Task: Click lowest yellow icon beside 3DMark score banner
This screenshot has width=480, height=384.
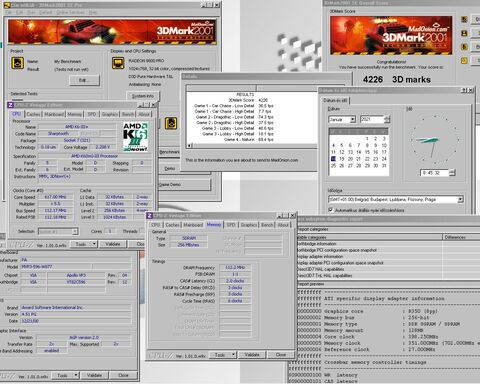Action: (x=464, y=60)
